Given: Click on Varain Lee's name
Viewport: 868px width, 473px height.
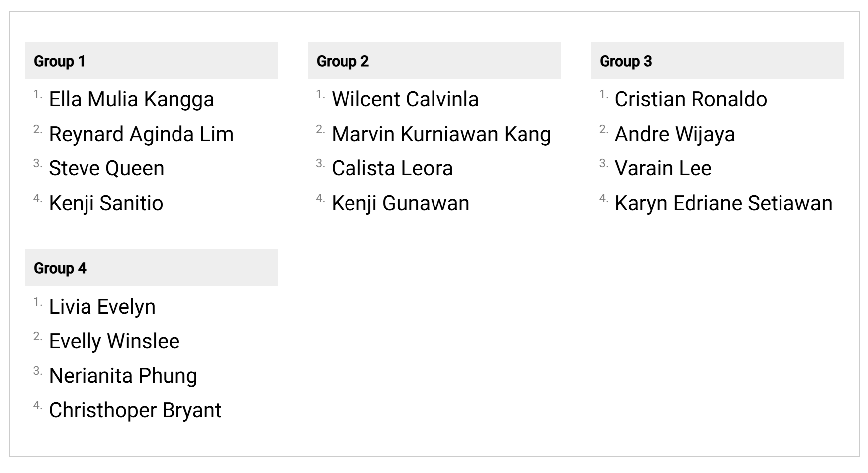Looking at the screenshot, I should 663,168.
